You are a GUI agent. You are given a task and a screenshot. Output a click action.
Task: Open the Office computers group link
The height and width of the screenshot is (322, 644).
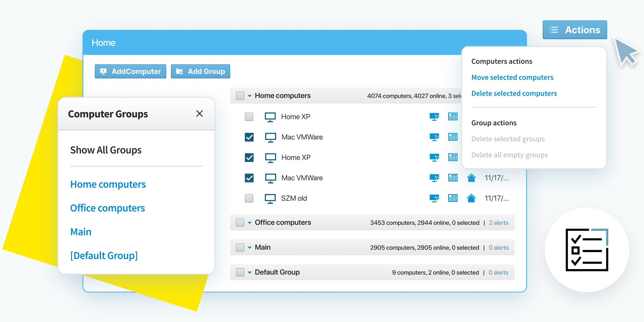click(x=108, y=208)
